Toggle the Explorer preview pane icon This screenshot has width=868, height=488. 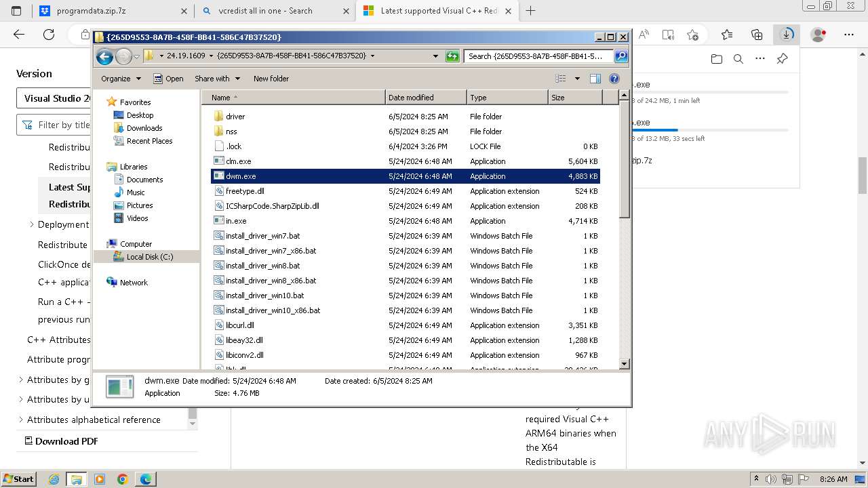pos(595,79)
